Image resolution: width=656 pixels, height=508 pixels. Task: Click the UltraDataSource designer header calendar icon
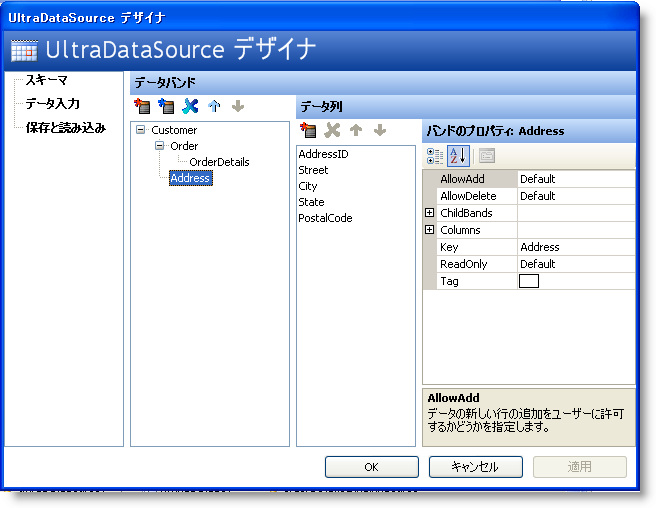coord(24,50)
